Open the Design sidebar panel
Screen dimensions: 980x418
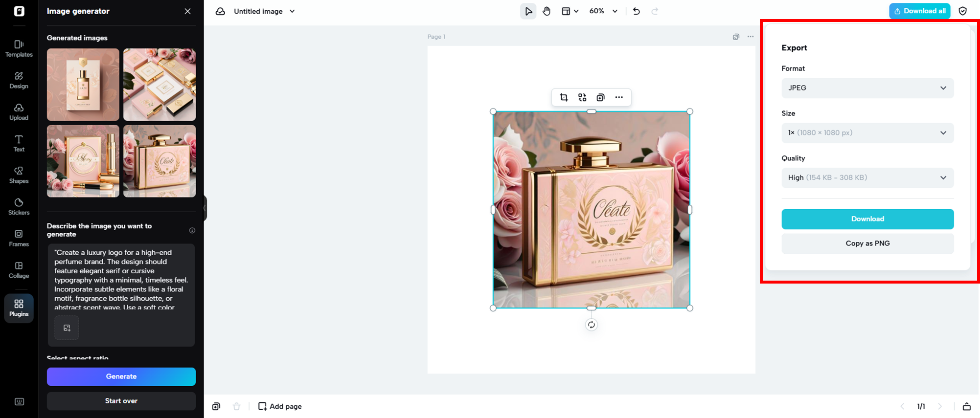(x=19, y=80)
